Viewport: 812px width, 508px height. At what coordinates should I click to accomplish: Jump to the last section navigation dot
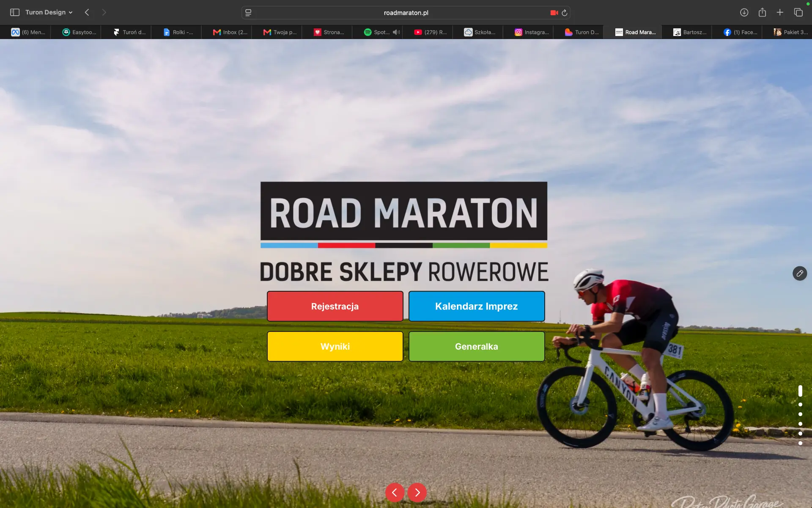pyautogui.click(x=800, y=443)
